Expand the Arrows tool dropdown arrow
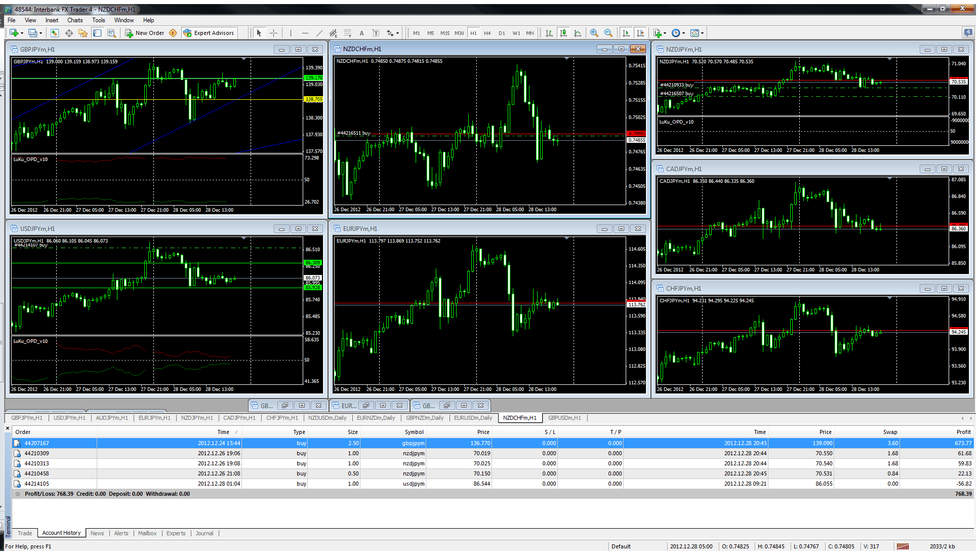 397,33
